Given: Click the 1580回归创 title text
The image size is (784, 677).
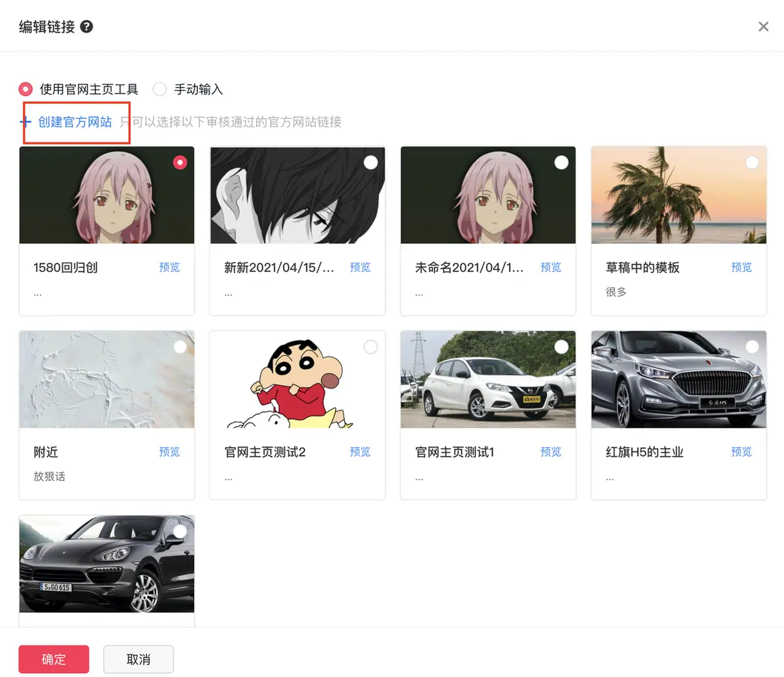Looking at the screenshot, I should [x=65, y=267].
